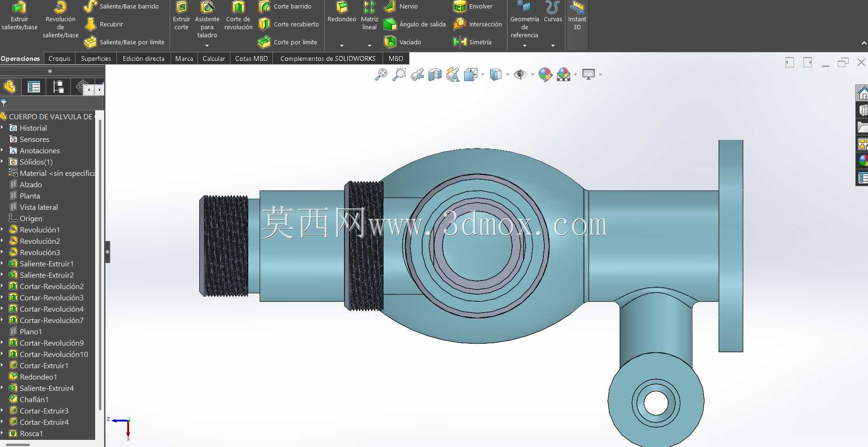The image size is (868, 447).
Task: Select Redondeo1 feature
Action: [x=33, y=377]
